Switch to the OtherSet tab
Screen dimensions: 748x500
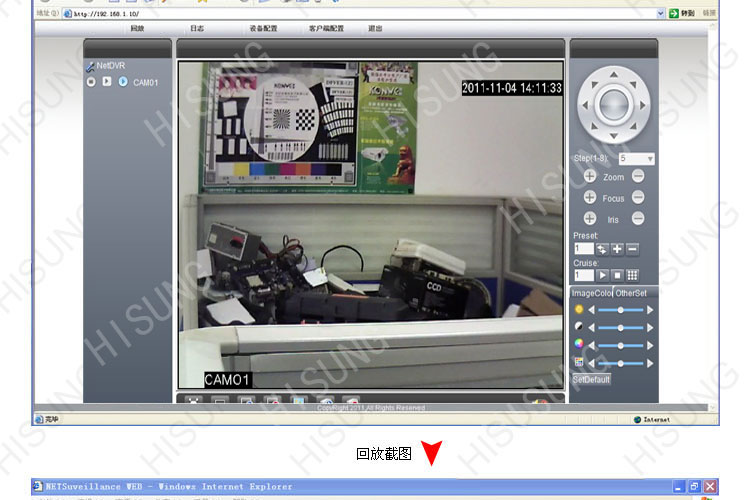[631, 293]
